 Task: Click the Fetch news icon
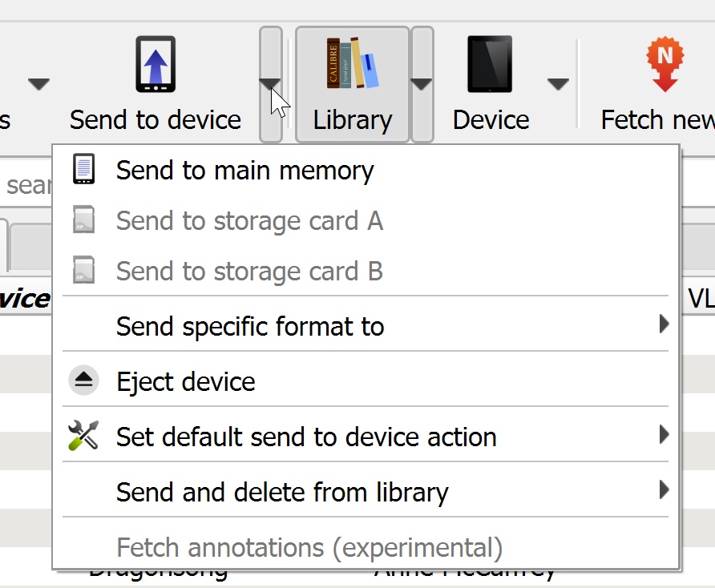(x=665, y=64)
